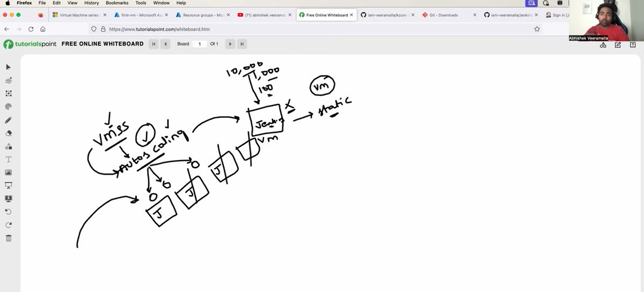
Task: Close the Free Online Whiteboard tab
Action: pos(352,15)
